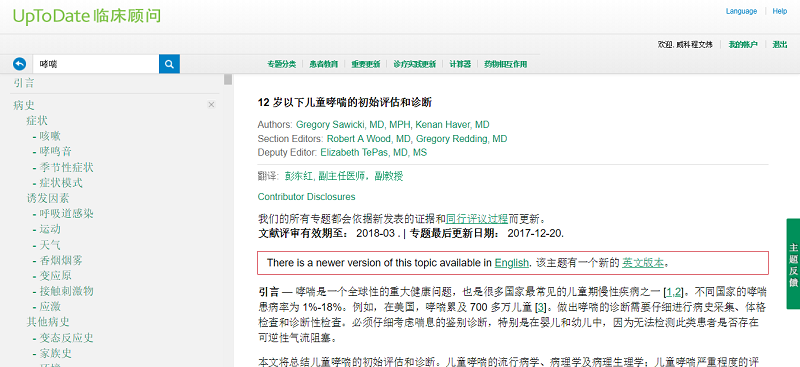This screenshot has width=800, height=367.
Task: Open Contributor Disclosures link
Action: click(x=306, y=197)
